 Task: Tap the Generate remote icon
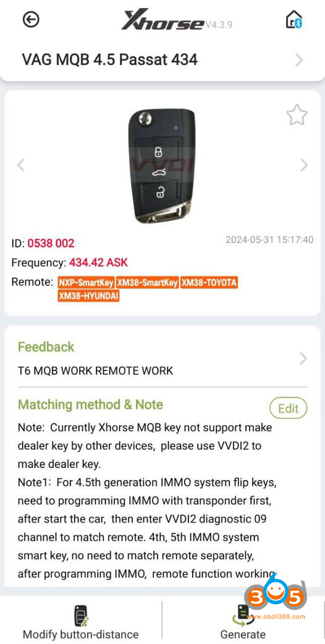(x=243, y=616)
